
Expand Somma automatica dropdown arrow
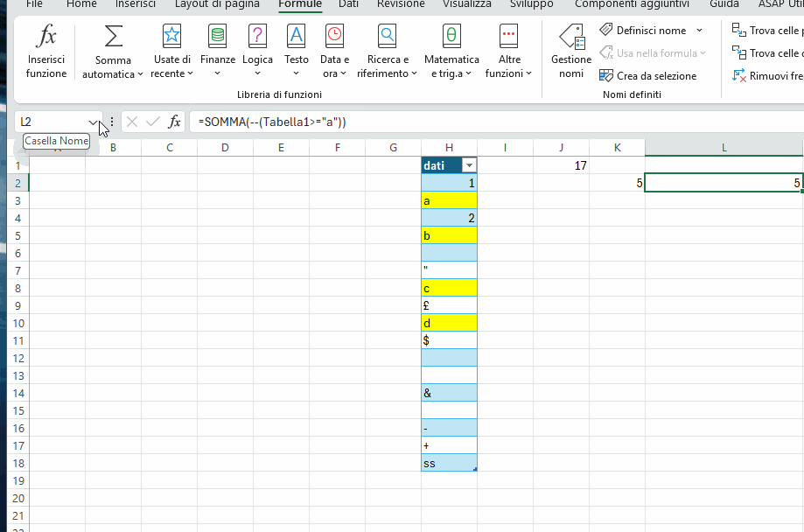pyautogui.click(x=140, y=74)
